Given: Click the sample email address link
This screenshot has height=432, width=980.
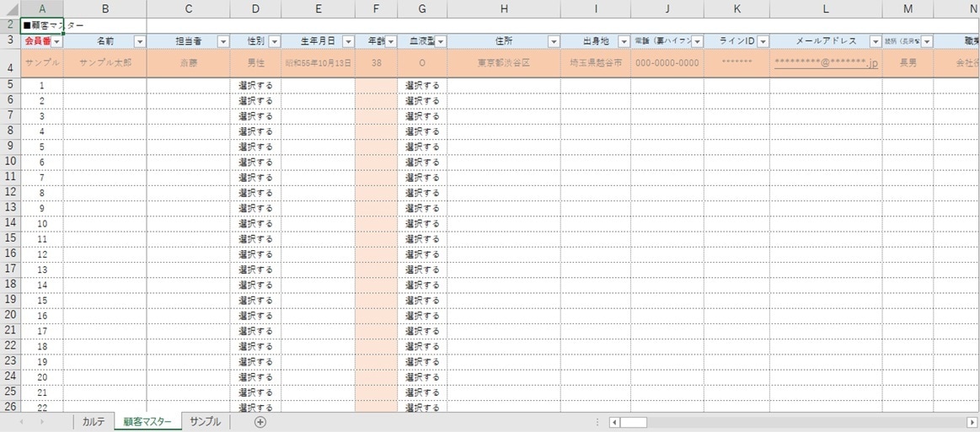Looking at the screenshot, I should tap(826, 63).
